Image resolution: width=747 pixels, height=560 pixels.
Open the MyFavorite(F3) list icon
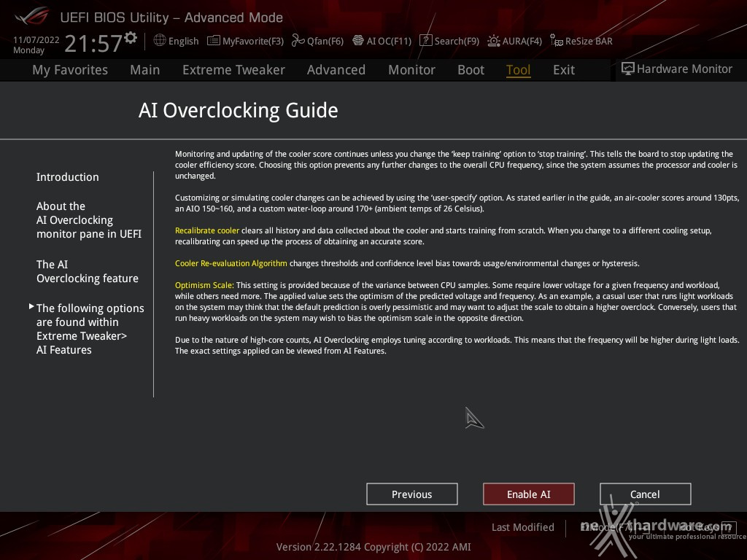214,41
